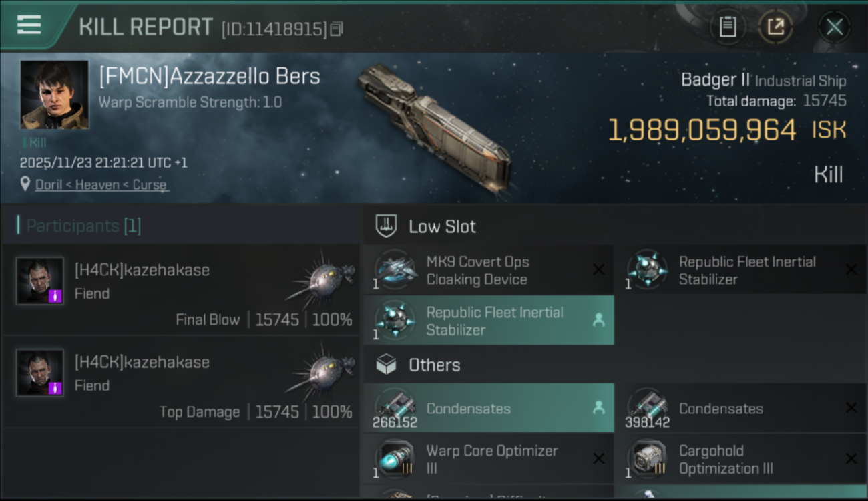The height and width of the screenshot is (501, 868).
Task: Open the hamburger menu
Action: [x=29, y=25]
